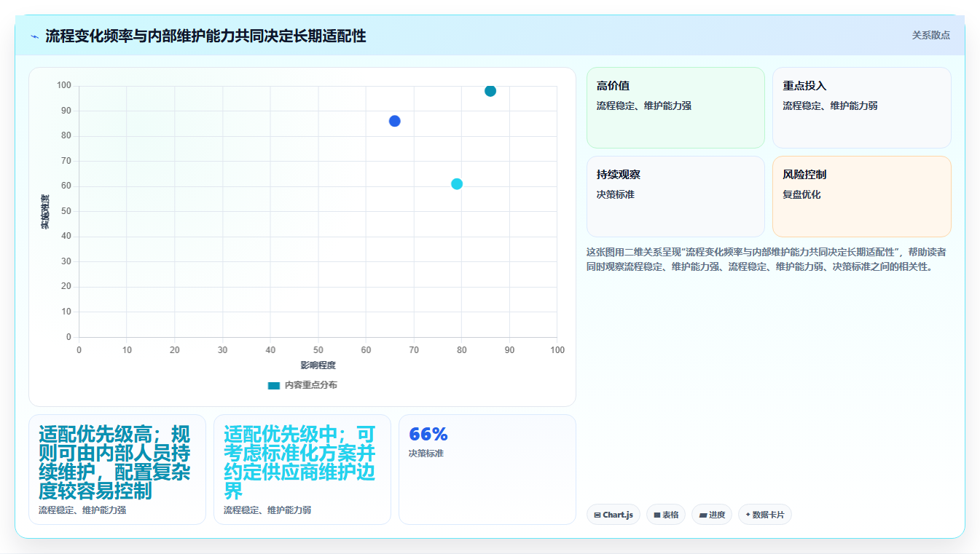Click the Chart.js tag chip
Image resolution: width=980 pixels, height=554 pixels.
pyautogui.click(x=613, y=515)
